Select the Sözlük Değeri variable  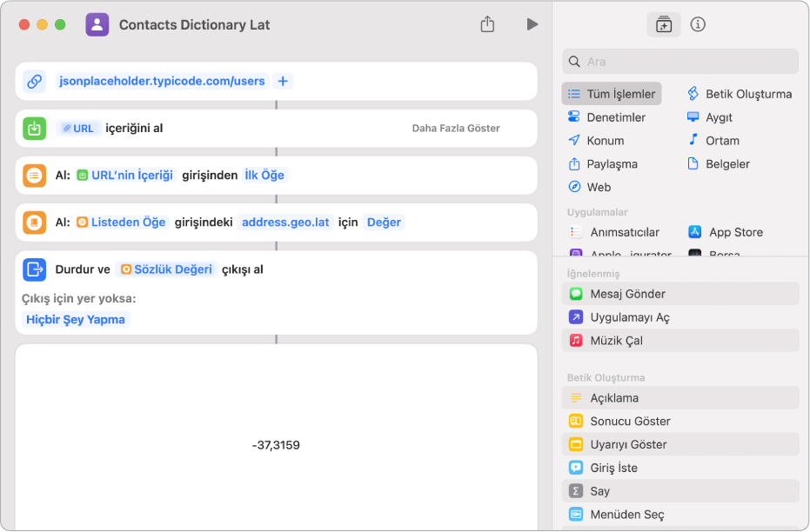tap(166, 269)
